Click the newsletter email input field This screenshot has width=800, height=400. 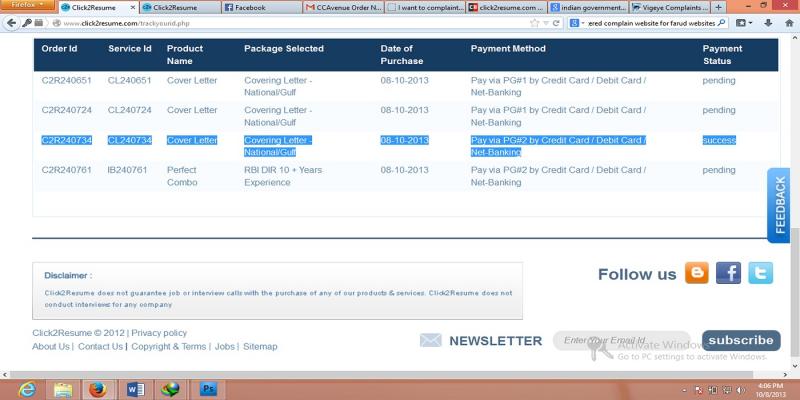coord(621,340)
